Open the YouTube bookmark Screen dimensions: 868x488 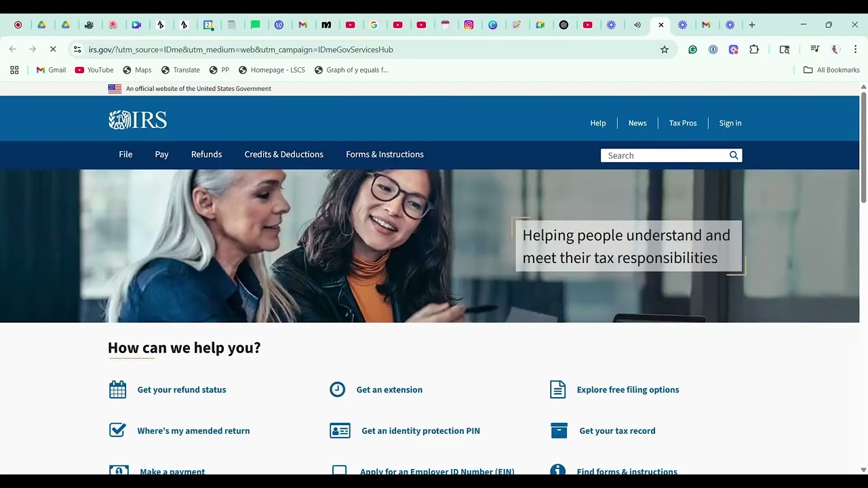click(x=94, y=70)
